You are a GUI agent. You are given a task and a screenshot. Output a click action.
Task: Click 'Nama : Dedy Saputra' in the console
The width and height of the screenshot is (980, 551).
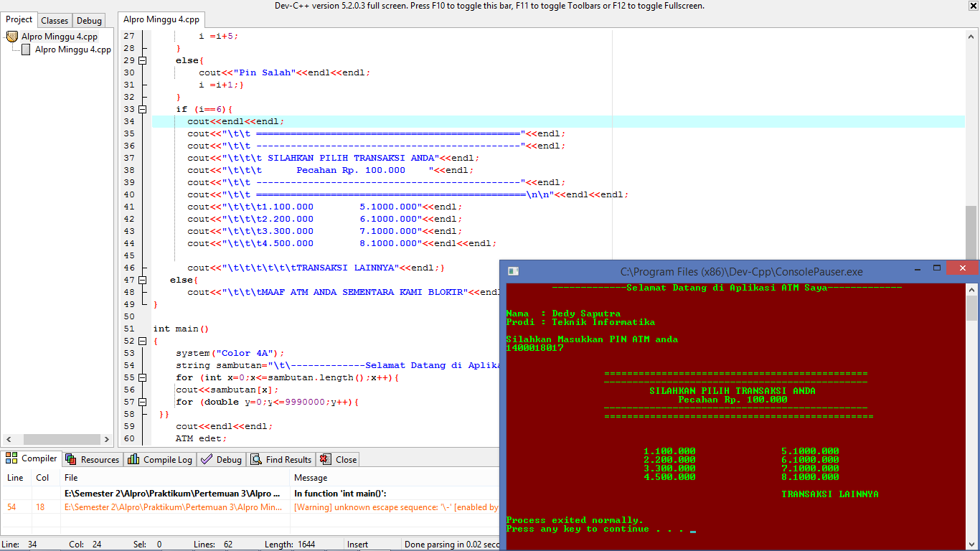(x=563, y=314)
